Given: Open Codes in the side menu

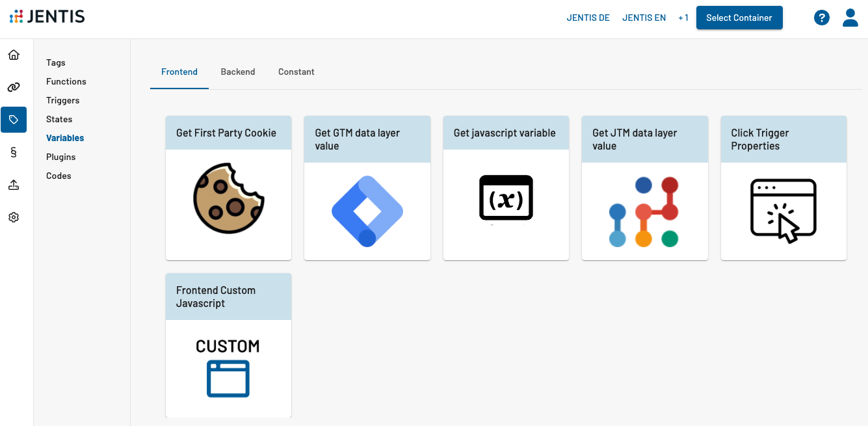Looking at the screenshot, I should point(59,176).
